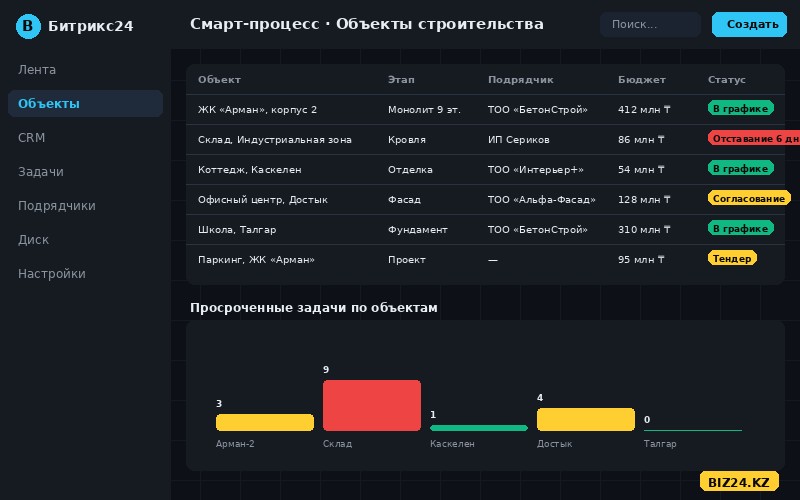
Task: Click the Бюджет column header
Action: point(641,80)
